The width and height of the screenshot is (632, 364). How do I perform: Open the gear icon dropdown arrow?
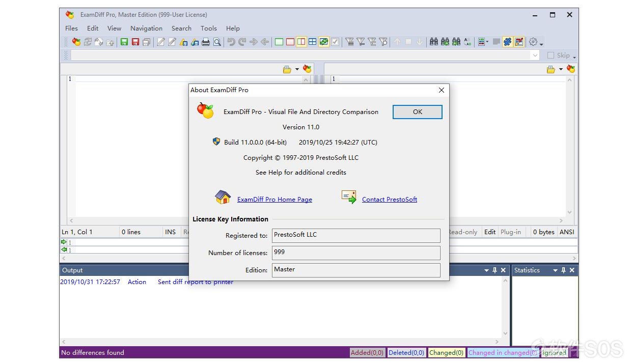(541, 43)
